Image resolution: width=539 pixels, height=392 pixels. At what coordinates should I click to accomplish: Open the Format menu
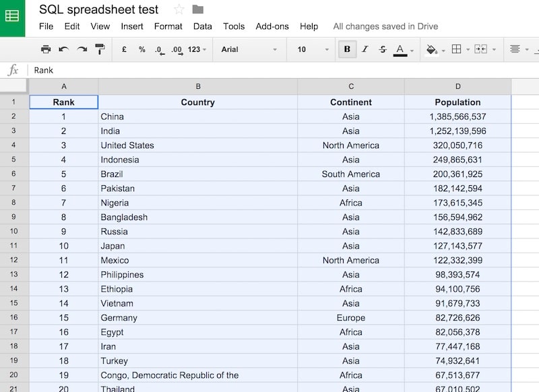point(168,26)
